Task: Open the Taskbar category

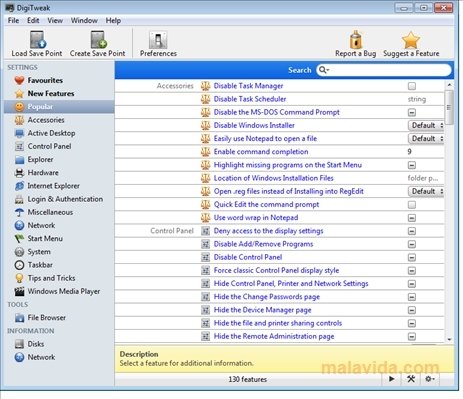Action: [40, 265]
